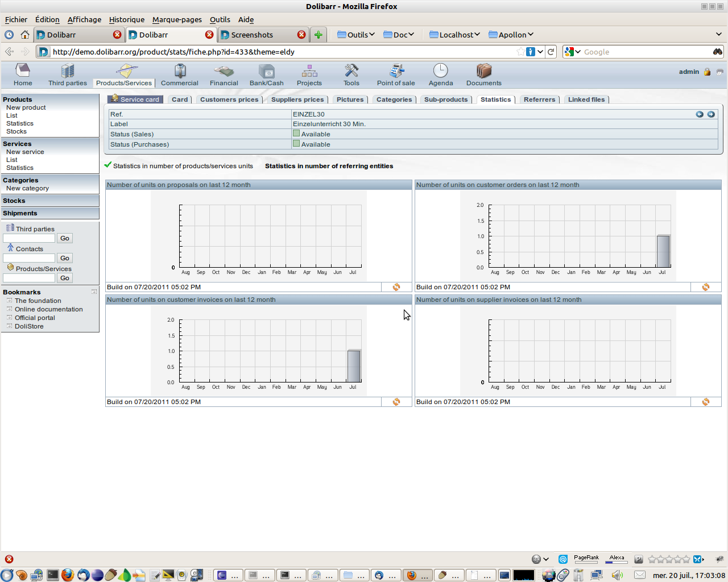The width and height of the screenshot is (728, 582).
Task: Open the Bank/Cash module
Action: 266,72
